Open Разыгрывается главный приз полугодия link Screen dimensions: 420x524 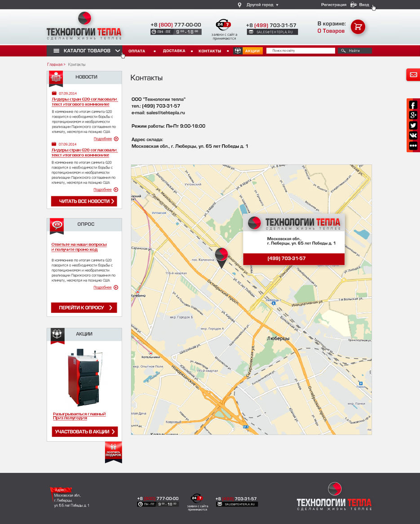pos(79,416)
